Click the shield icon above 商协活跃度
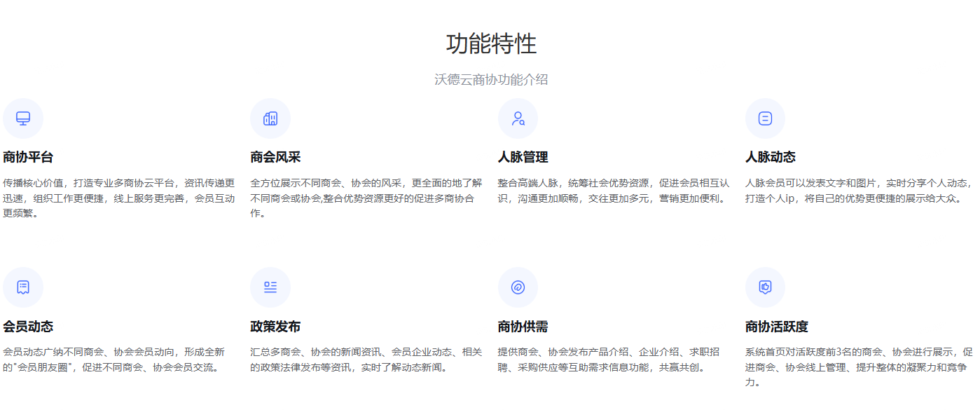980x410 pixels. click(x=765, y=287)
